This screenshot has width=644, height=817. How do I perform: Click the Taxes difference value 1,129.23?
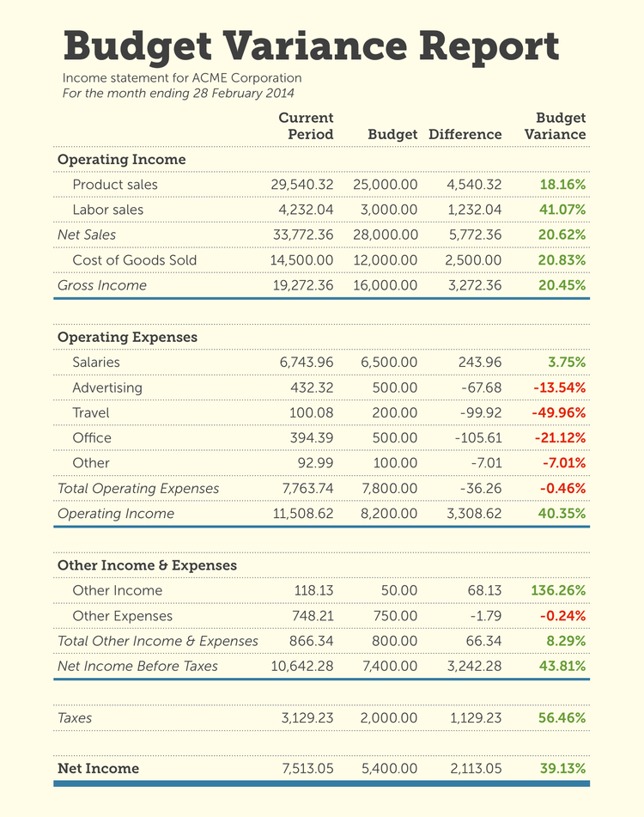tap(475, 717)
